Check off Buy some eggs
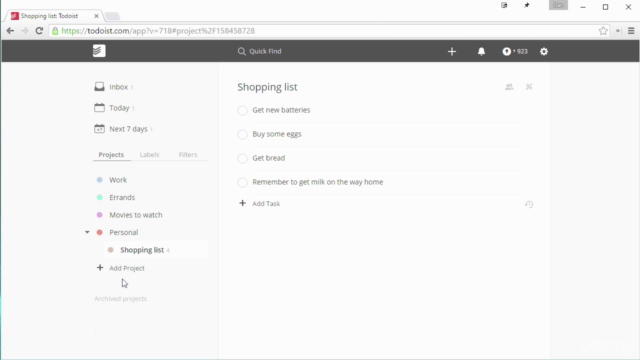The width and height of the screenshot is (640, 360). [242, 134]
